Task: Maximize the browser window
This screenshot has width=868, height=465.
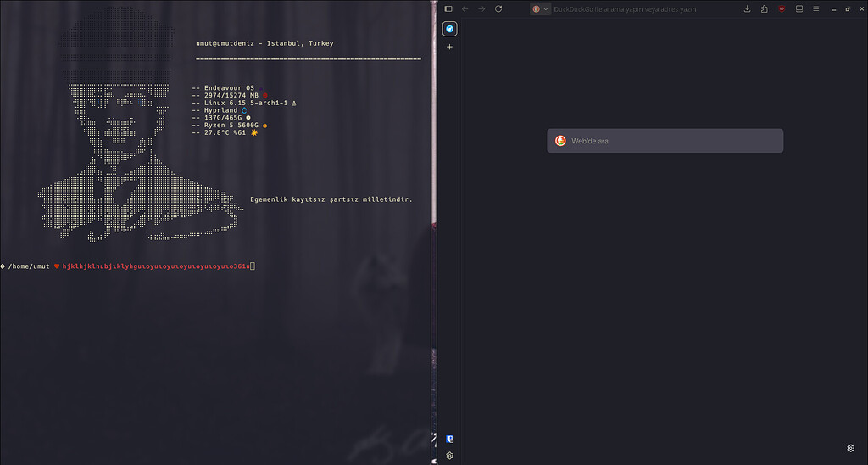Action: (848, 8)
